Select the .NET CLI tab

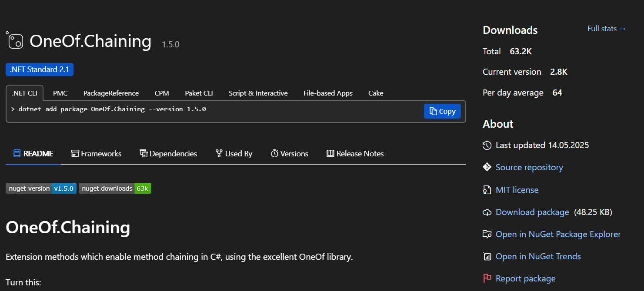[24, 93]
